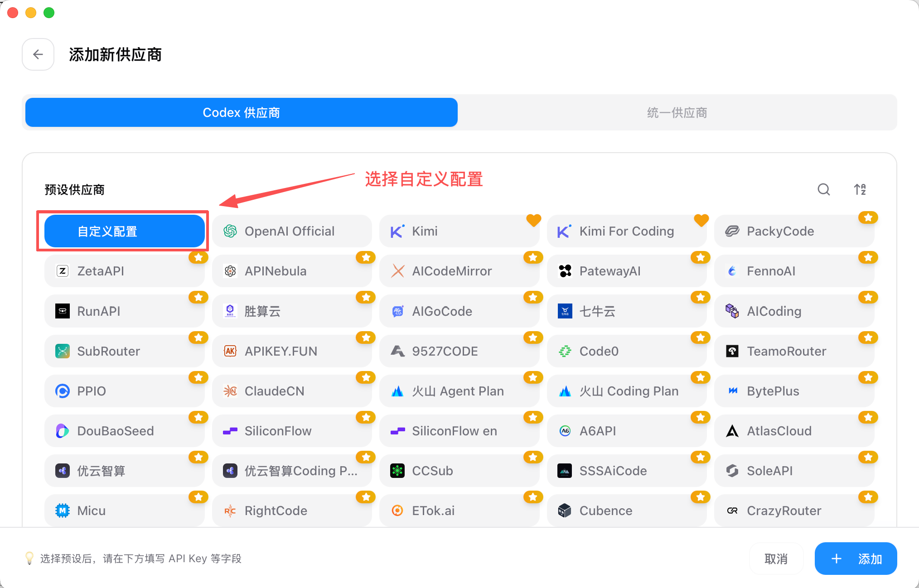Viewport: 919px width, 588px height.
Task: Select the 自定义配置 preset
Action: pyautogui.click(x=125, y=231)
